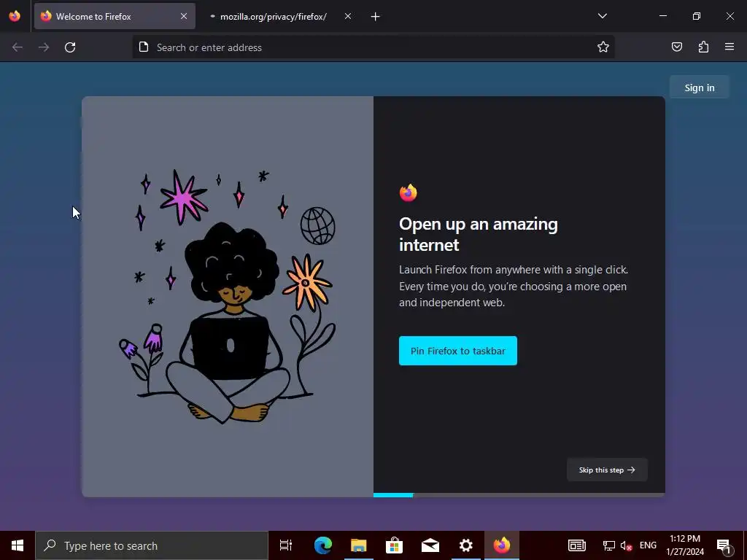Click the 'Launch Firefox from anywhere' description text

point(514,286)
